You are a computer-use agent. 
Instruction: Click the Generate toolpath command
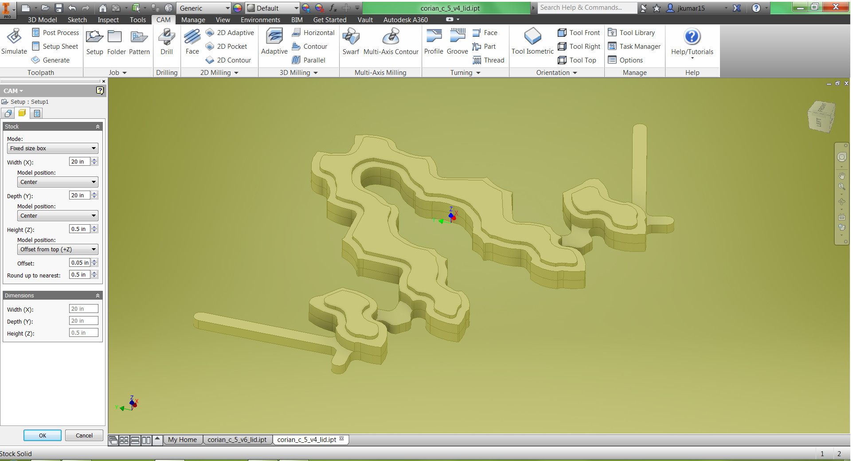[51, 60]
